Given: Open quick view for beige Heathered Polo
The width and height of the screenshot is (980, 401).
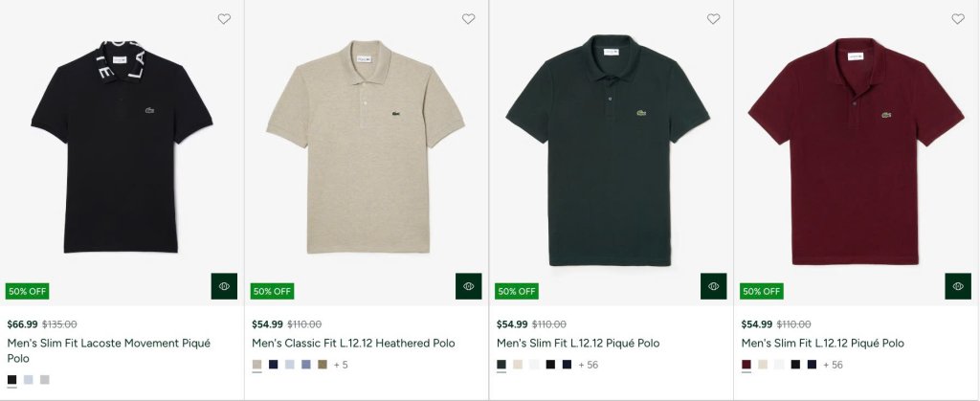Looking at the screenshot, I should 469,286.
